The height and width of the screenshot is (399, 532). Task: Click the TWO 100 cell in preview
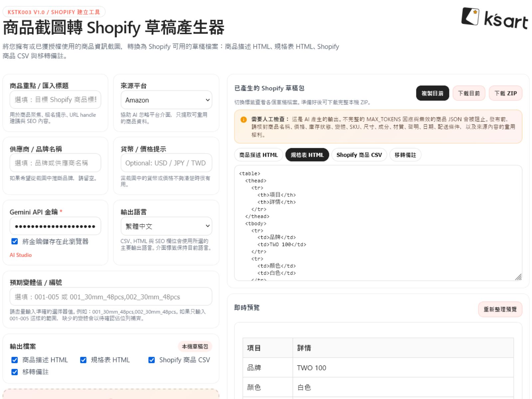coord(403,367)
